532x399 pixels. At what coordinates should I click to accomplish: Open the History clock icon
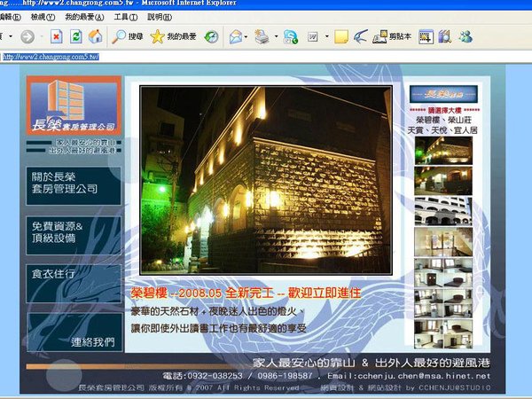click(211, 36)
